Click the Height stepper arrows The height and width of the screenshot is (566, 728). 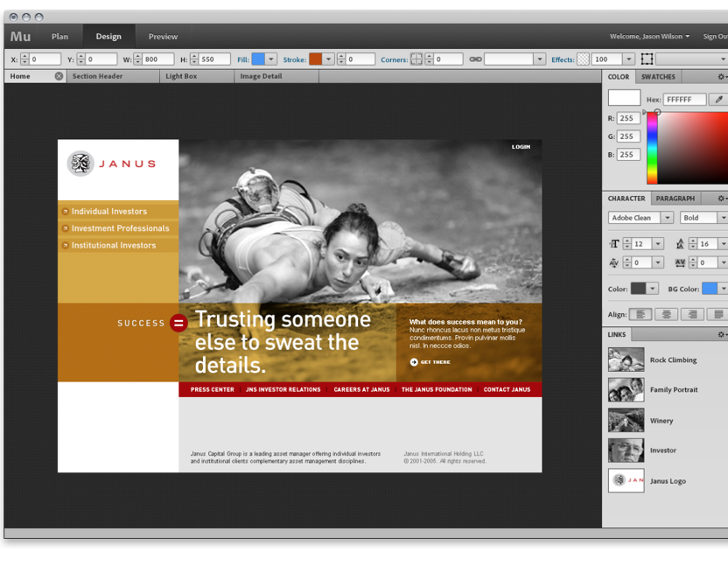point(194,59)
